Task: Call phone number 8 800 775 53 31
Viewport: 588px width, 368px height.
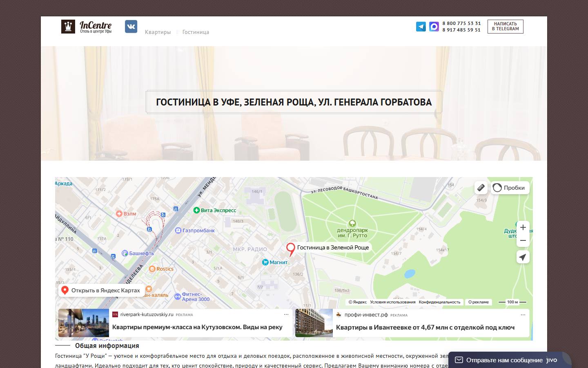Action: tap(461, 23)
